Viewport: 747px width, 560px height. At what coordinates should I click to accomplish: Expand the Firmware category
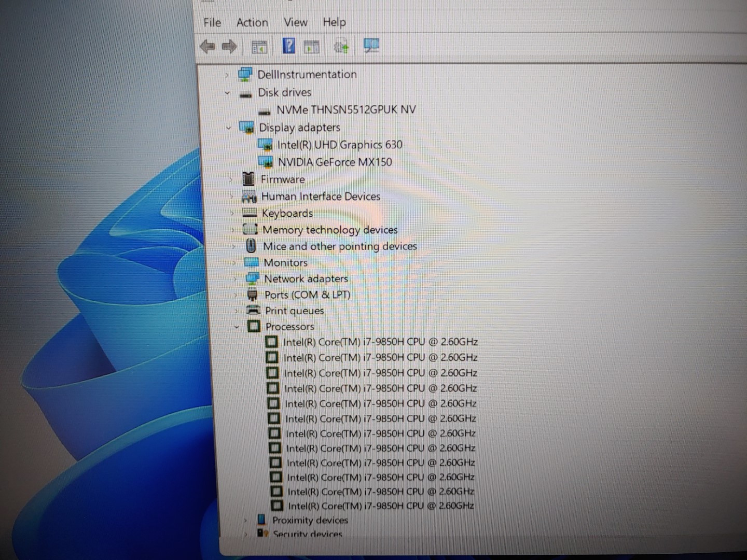click(231, 180)
